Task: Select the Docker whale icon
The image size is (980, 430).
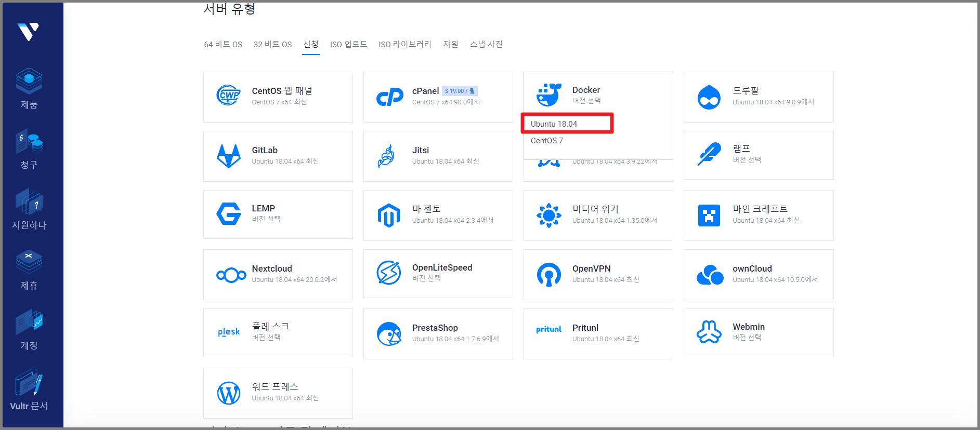Action: pos(549,95)
